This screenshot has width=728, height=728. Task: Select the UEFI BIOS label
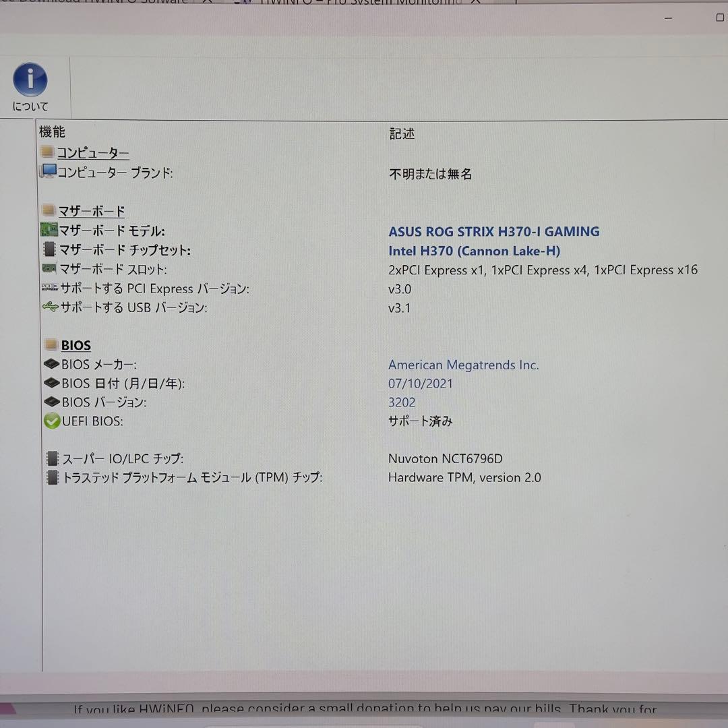point(92,421)
